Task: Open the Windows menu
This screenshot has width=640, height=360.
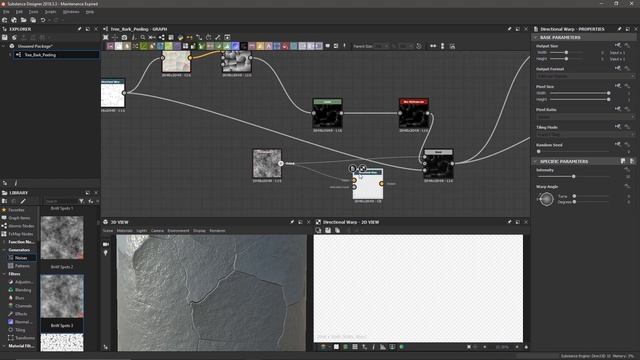Action: 71,12
